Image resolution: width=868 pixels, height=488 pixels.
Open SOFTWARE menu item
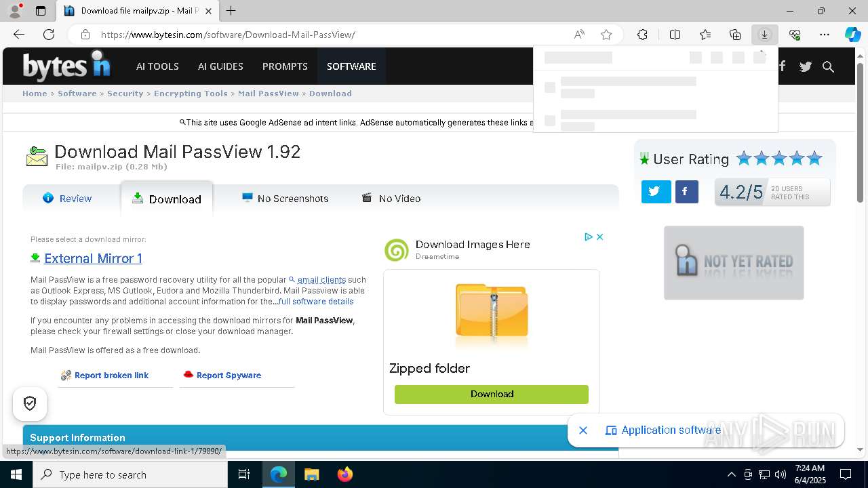point(351,66)
